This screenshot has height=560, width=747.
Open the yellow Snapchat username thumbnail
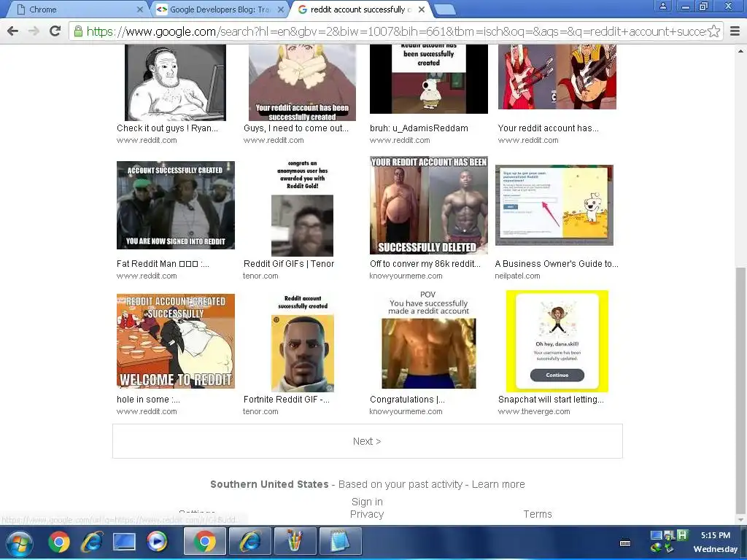(557, 341)
